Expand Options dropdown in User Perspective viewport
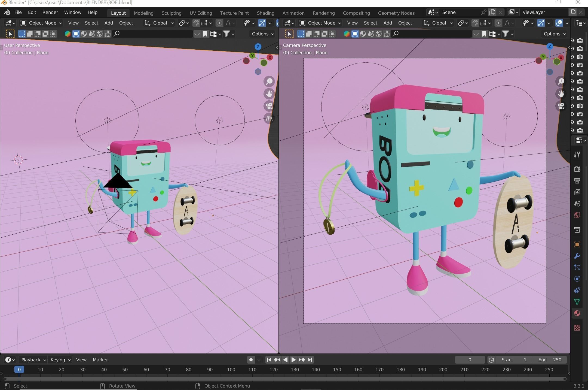 coord(263,34)
